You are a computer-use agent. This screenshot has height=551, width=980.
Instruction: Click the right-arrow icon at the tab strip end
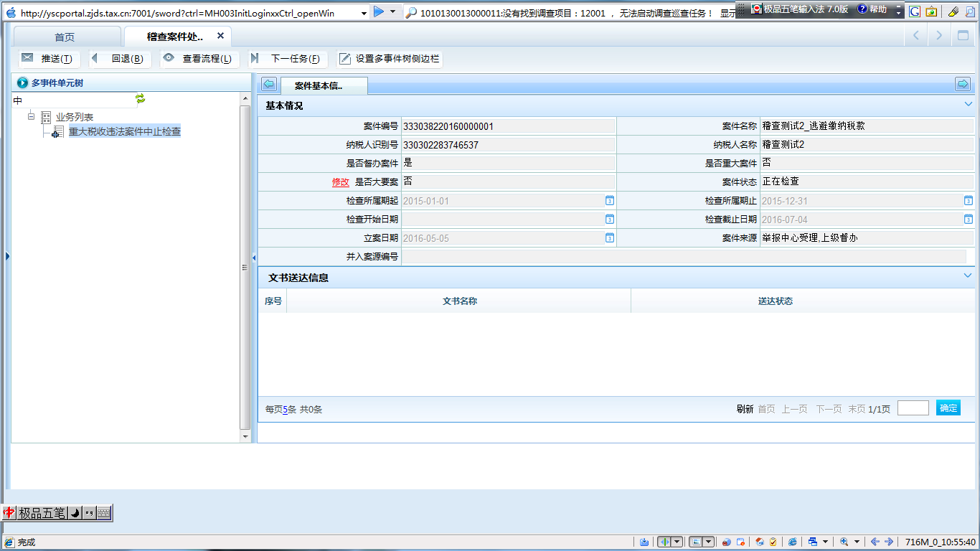click(x=963, y=85)
